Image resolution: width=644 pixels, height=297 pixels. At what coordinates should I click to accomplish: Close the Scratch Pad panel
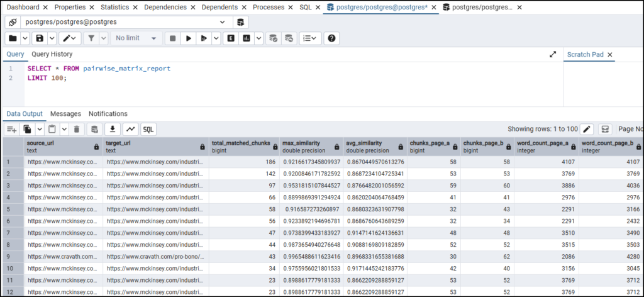609,55
